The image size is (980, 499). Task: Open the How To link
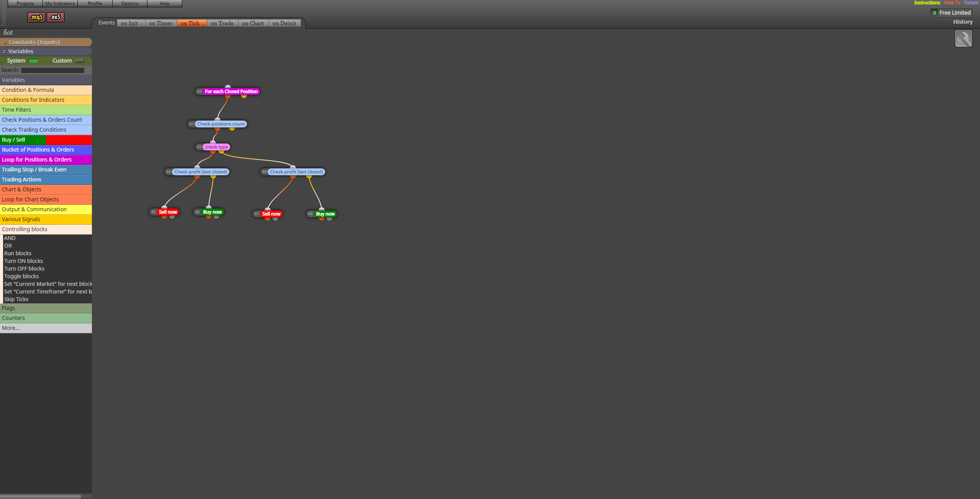click(x=952, y=3)
